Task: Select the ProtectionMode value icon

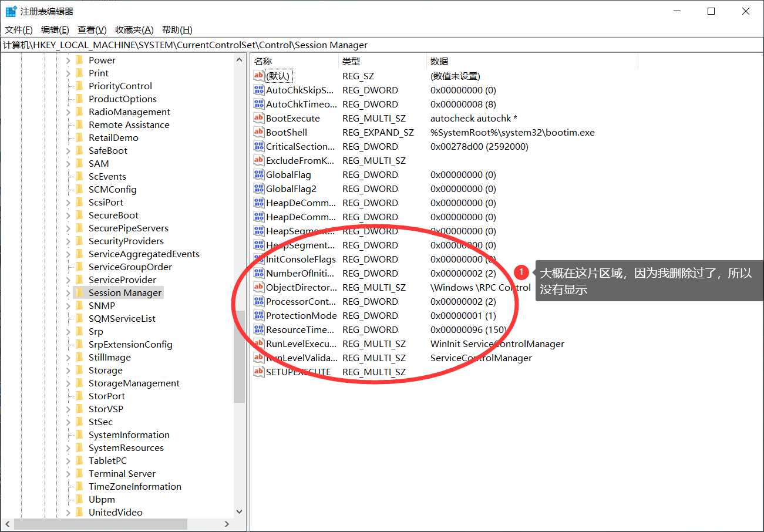Action: coord(259,315)
